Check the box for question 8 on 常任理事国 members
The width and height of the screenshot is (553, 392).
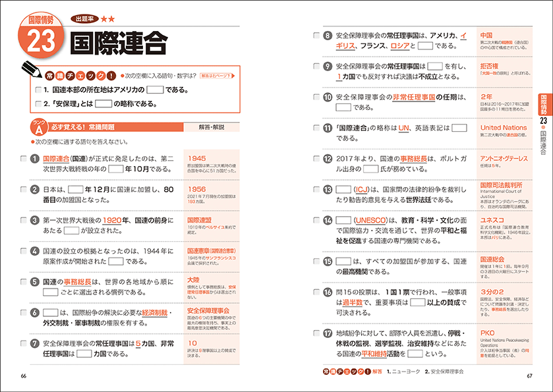coord(316,36)
